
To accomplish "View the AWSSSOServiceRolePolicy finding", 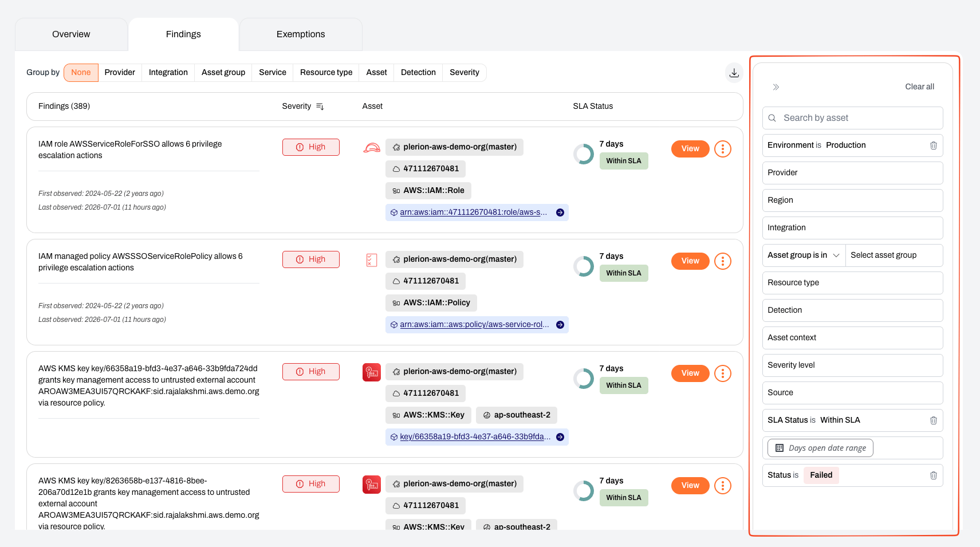I will pyautogui.click(x=690, y=261).
